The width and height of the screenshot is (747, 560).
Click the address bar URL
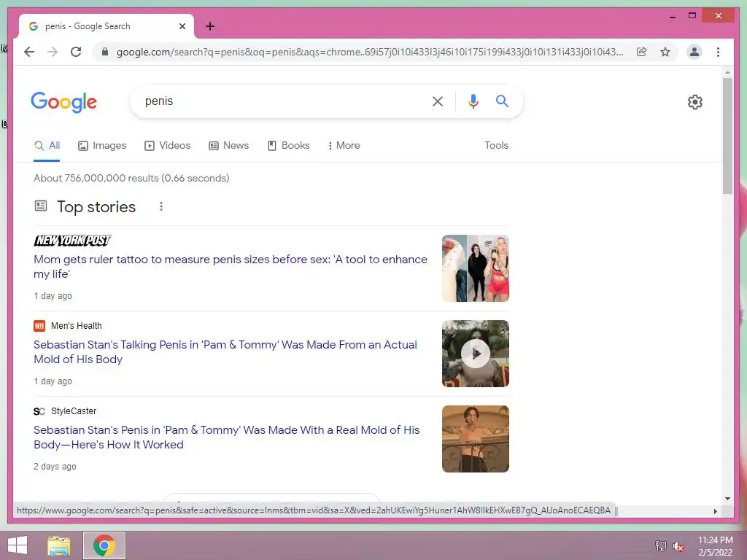pyautogui.click(x=370, y=52)
